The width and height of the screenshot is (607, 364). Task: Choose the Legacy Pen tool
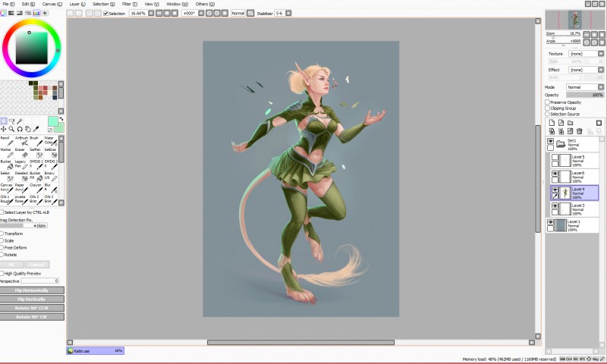22,165
